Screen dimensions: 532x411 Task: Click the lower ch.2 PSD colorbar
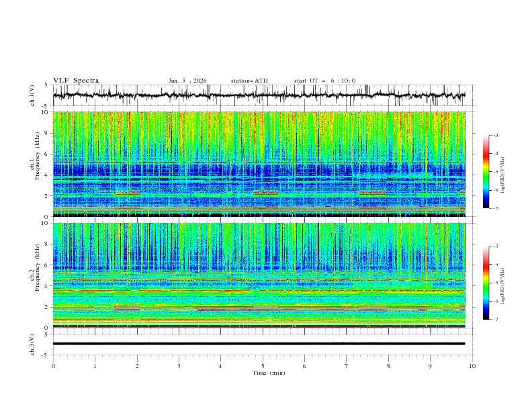click(x=486, y=283)
